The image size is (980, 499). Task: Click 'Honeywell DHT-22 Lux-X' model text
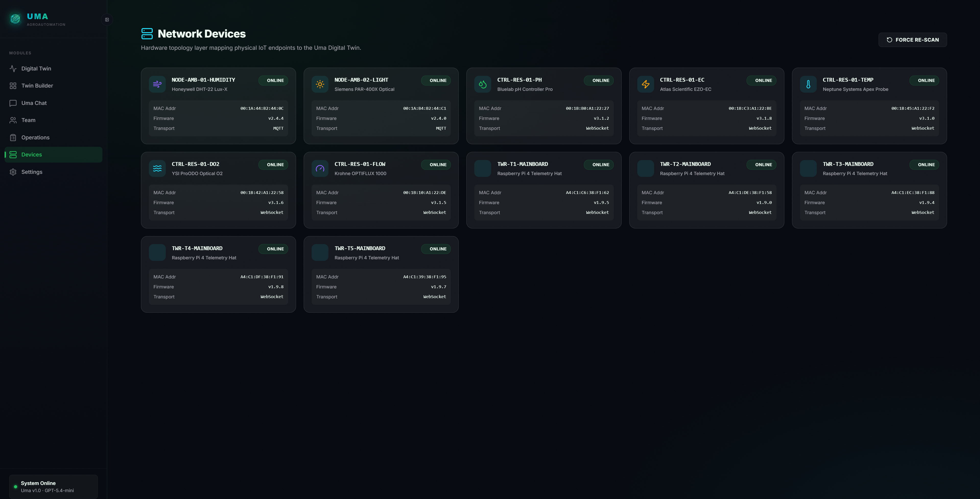click(199, 89)
